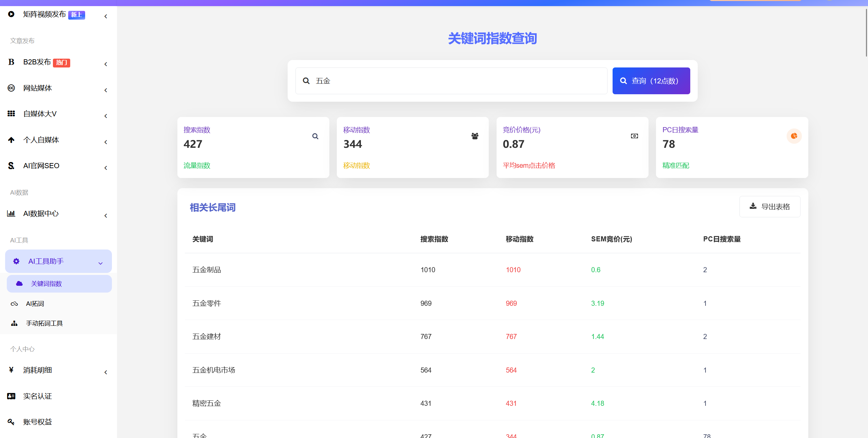
Task: Expand the AI官网SEO menu chevron
Action: [106, 168]
